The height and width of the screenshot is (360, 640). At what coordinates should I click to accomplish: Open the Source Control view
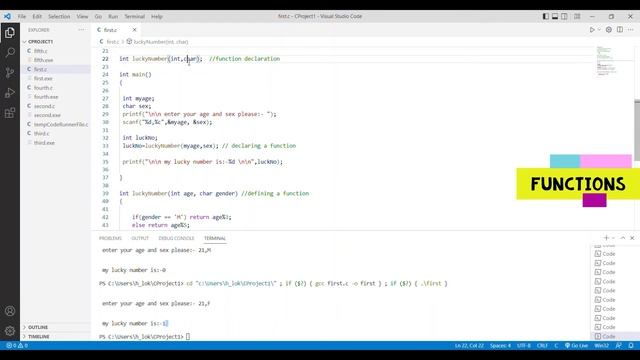(10, 73)
